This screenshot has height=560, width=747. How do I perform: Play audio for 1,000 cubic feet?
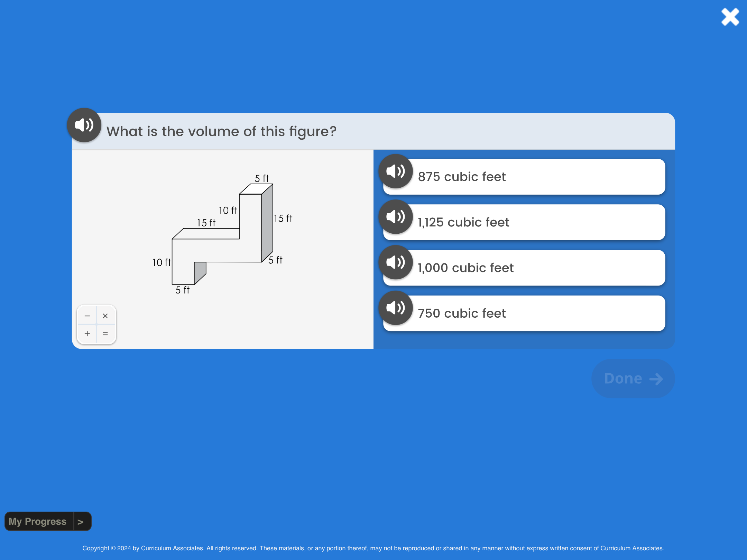(x=396, y=262)
